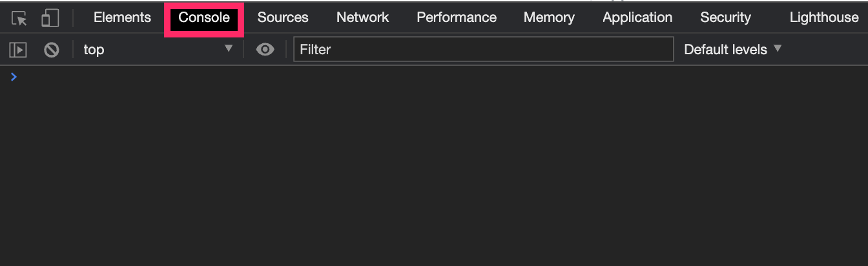Switch to the Lighthouse tab
Image resolution: width=868 pixels, height=266 pixels.
[824, 17]
